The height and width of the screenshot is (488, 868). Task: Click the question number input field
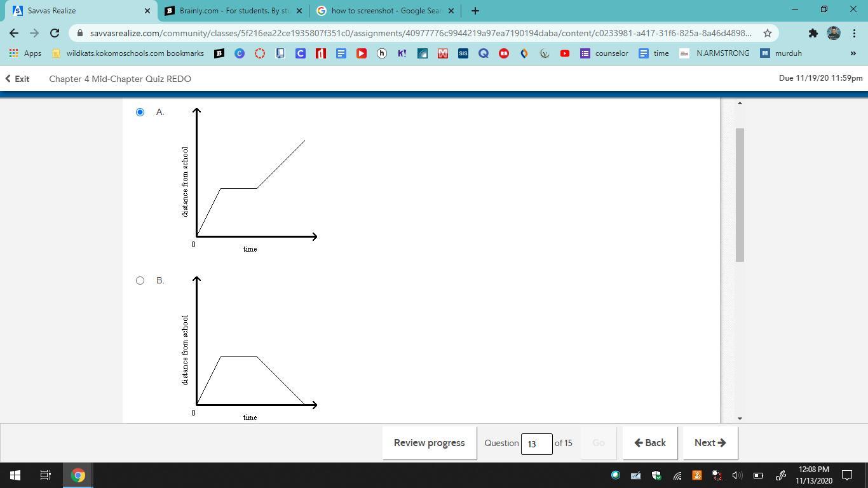(536, 444)
